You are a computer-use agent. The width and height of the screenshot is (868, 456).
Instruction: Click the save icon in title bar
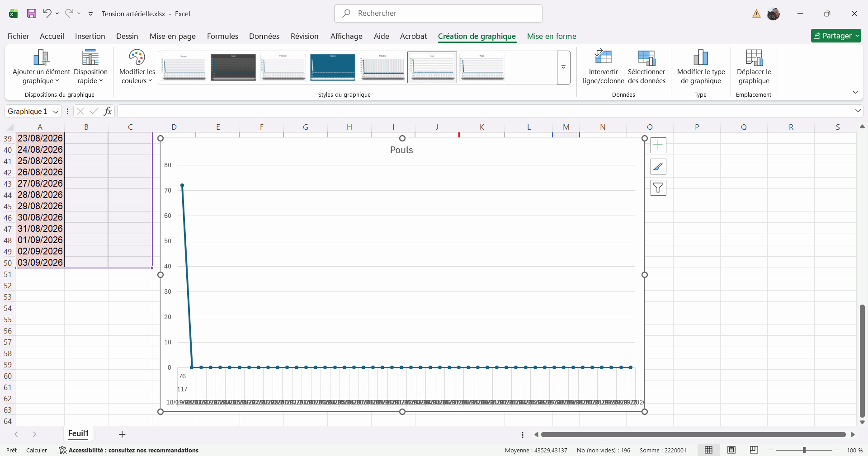click(31, 14)
